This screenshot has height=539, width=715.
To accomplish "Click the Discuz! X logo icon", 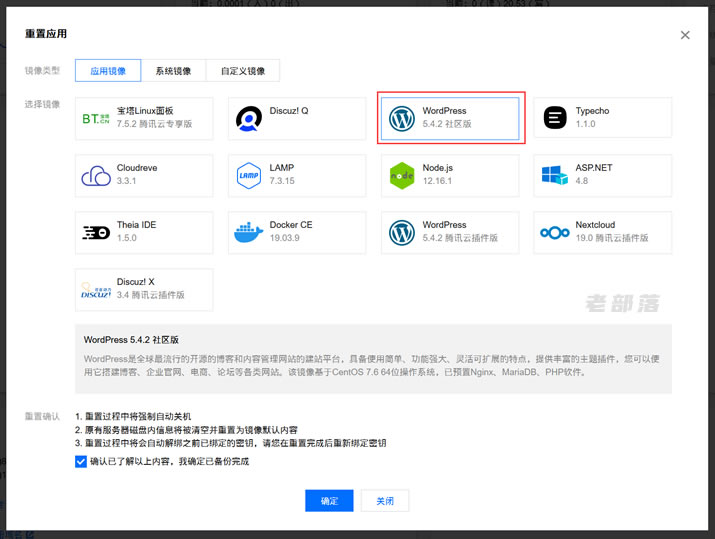I will pos(96,290).
